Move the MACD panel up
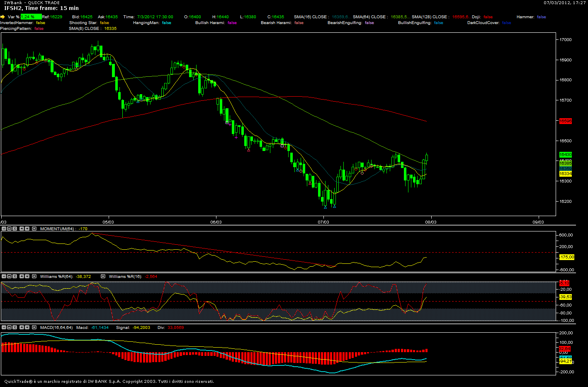 (x=22, y=327)
